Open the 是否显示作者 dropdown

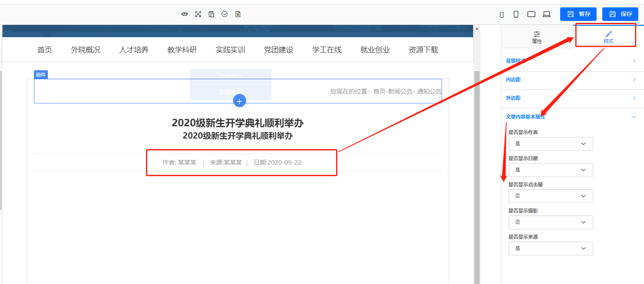point(550,144)
